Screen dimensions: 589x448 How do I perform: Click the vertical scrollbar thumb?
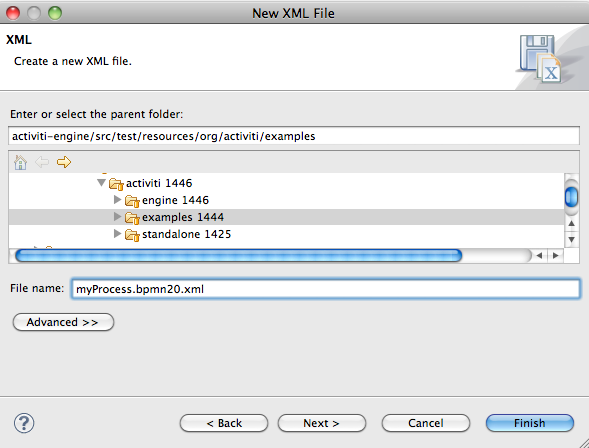[571, 196]
